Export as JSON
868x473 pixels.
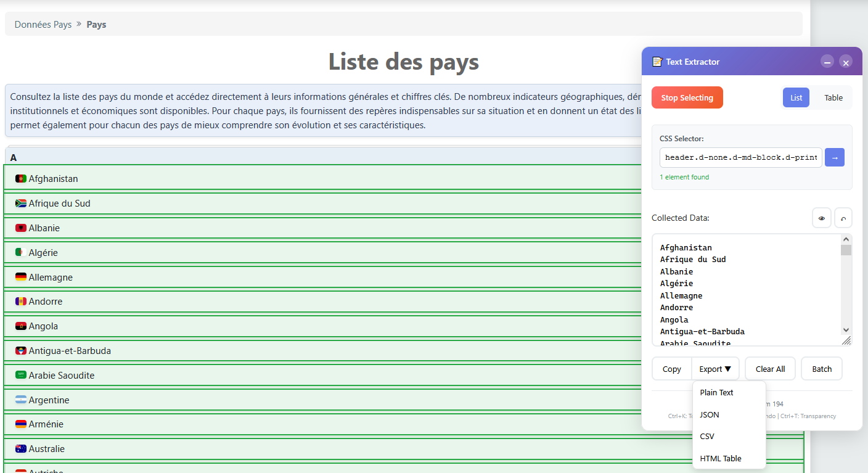(729, 414)
